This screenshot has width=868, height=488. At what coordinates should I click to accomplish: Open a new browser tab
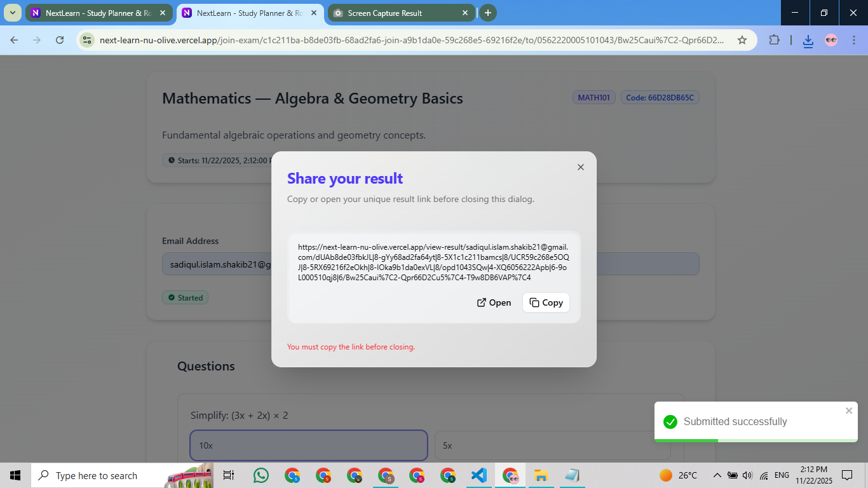488,13
